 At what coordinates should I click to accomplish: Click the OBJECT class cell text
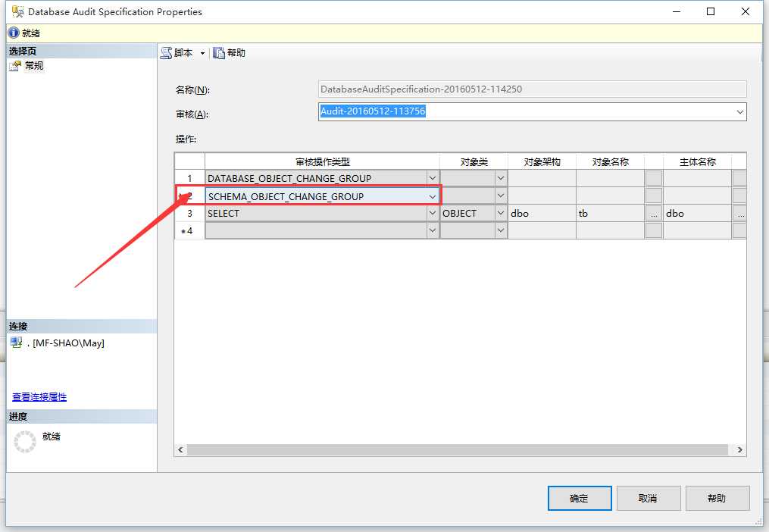pyautogui.click(x=460, y=214)
